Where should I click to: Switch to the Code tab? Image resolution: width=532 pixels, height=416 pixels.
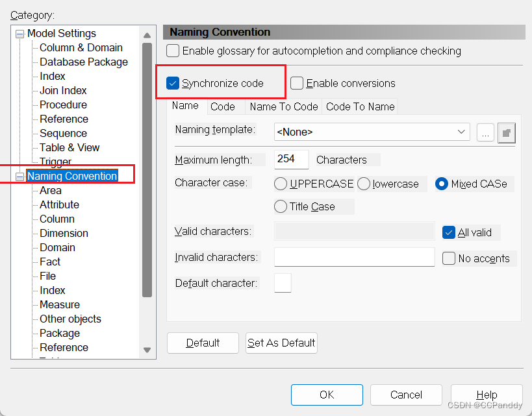[x=223, y=106]
